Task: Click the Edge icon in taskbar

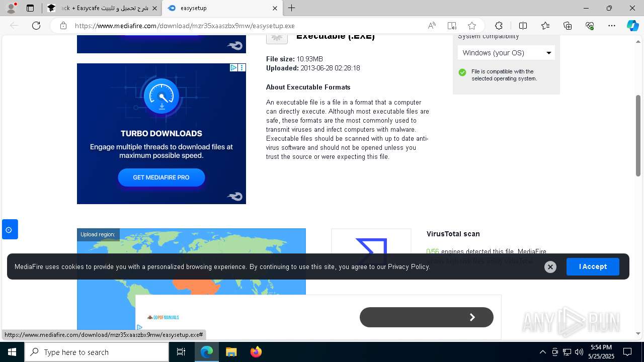Action: pos(207,352)
